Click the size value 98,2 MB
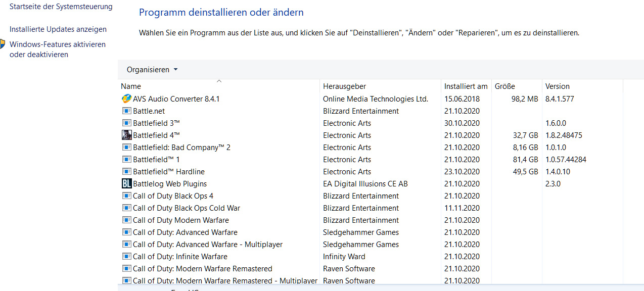 point(525,99)
